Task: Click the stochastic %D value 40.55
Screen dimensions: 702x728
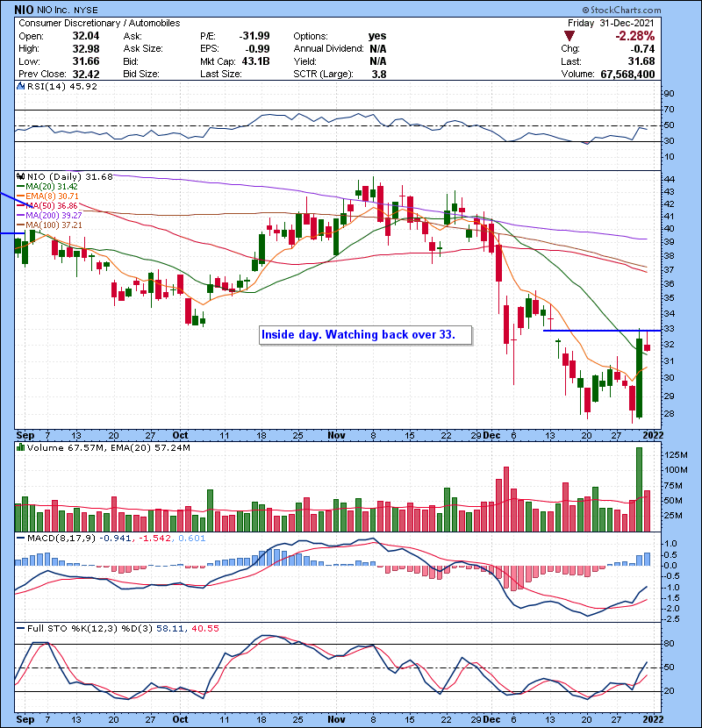Action: [204, 629]
